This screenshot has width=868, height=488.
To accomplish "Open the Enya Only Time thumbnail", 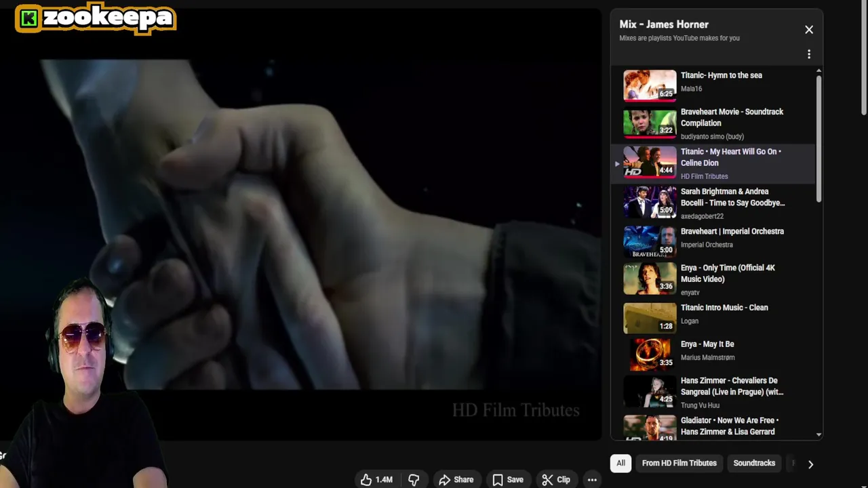I will 650,279.
